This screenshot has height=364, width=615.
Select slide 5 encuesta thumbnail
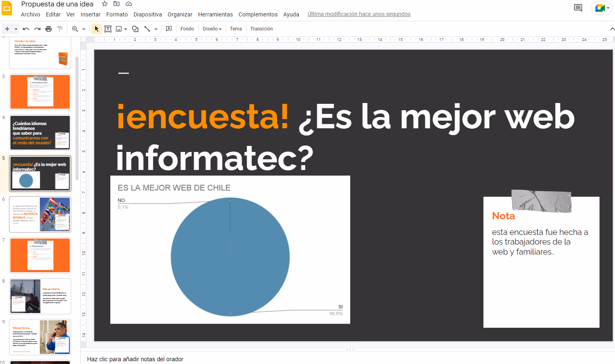pos(40,174)
